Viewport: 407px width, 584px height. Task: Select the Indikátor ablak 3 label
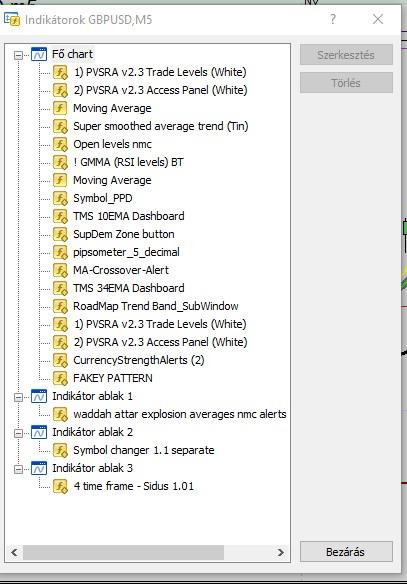click(92, 468)
